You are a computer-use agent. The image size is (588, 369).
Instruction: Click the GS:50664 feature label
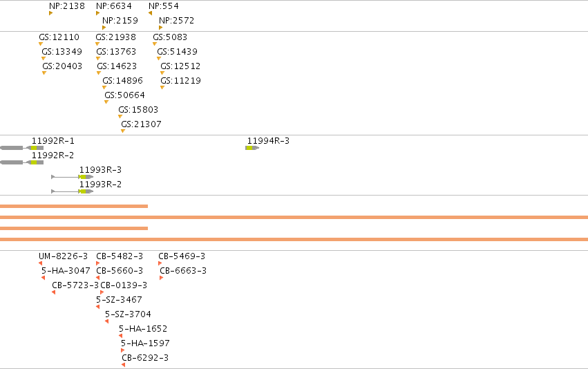(124, 95)
